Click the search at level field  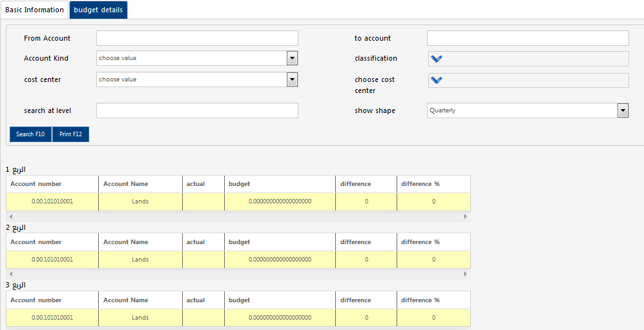(197, 110)
